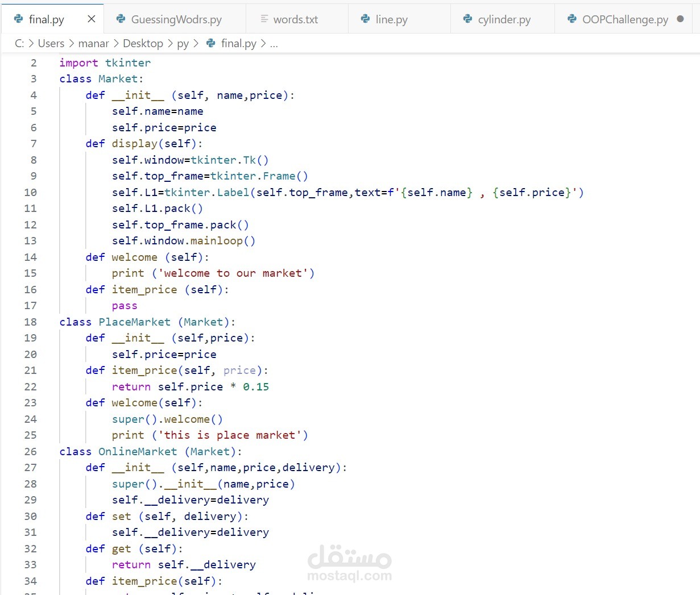Screen dimensions: 700x595
Task: Click 'return self.price * 0.15' line
Action: click(190, 387)
